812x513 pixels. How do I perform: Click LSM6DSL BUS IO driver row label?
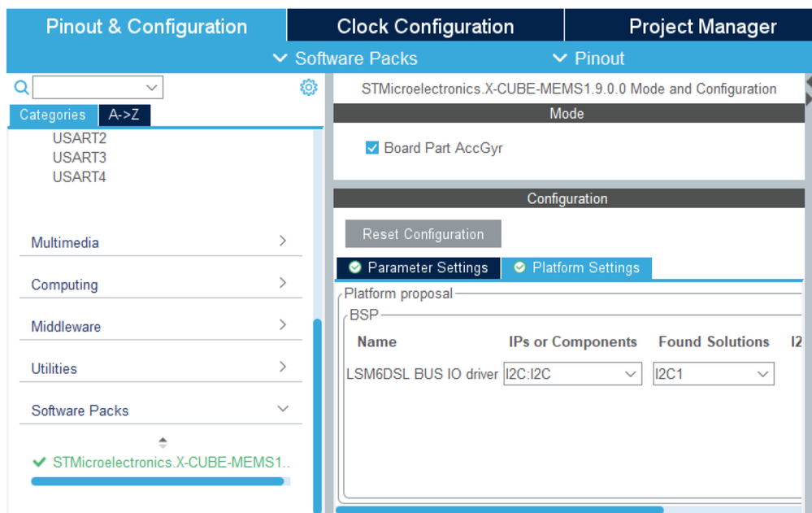[422, 374]
